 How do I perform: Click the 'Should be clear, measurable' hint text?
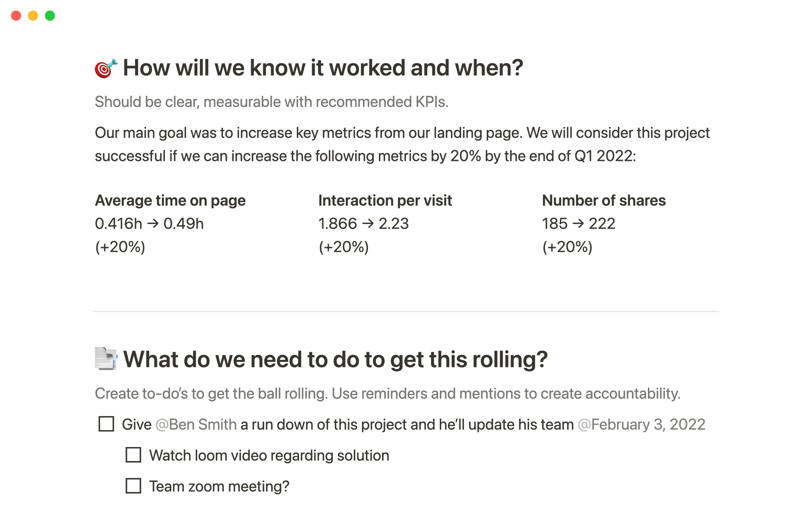(x=272, y=102)
